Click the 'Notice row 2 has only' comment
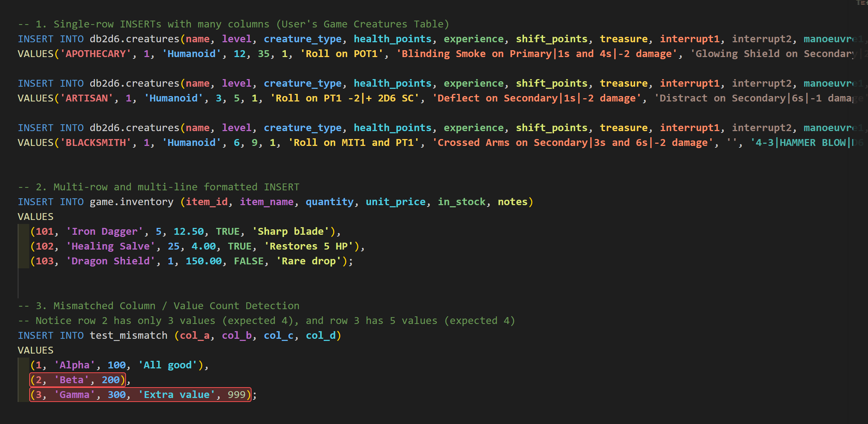Viewport: 868px width, 424px height. pos(266,321)
